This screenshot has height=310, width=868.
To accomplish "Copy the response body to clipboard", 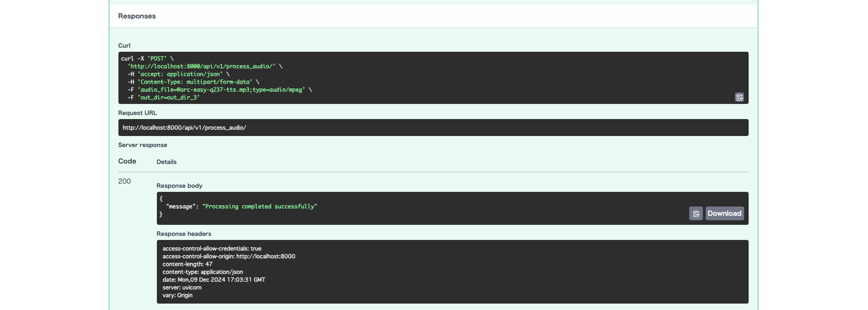I will pyautogui.click(x=696, y=213).
